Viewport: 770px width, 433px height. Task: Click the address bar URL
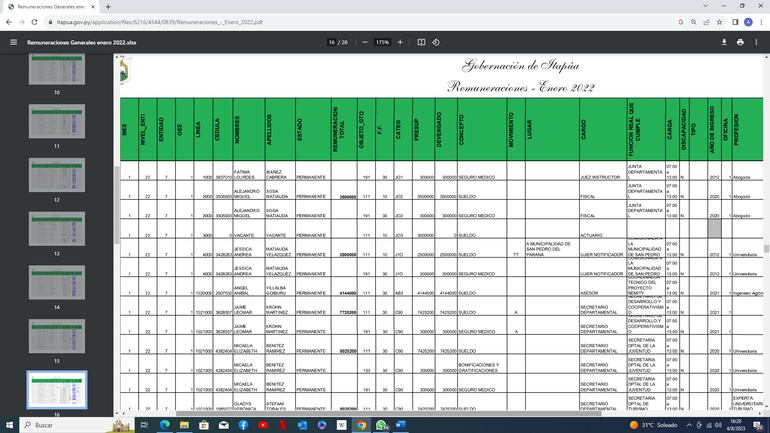pos(160,22)
